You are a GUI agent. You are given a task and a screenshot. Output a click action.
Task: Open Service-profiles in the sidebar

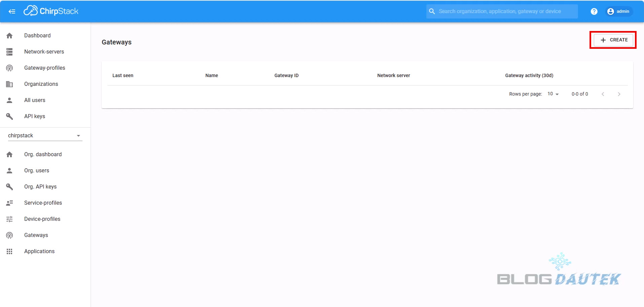click(x=43, y=203)
